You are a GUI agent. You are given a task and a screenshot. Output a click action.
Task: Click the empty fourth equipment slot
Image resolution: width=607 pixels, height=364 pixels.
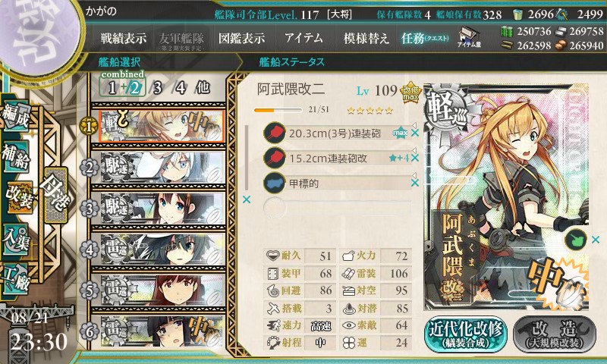click(x=337, y=207)
